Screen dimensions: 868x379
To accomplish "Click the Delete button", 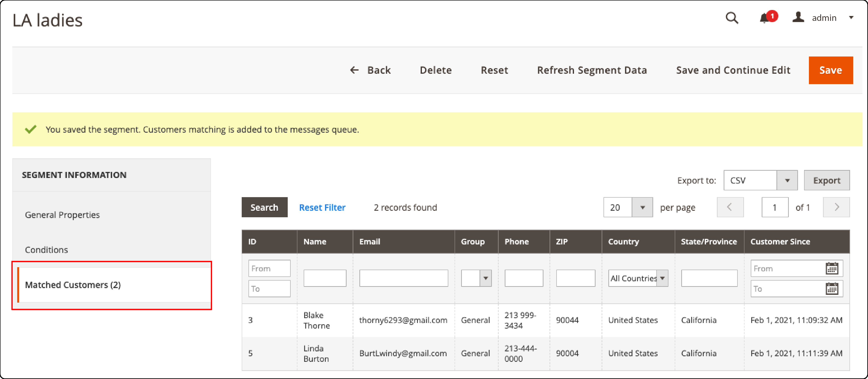I will coord(435,70).
